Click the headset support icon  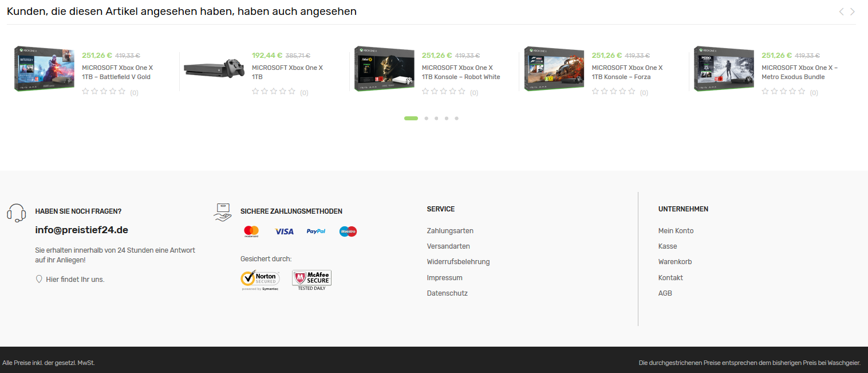coord(16,213)
